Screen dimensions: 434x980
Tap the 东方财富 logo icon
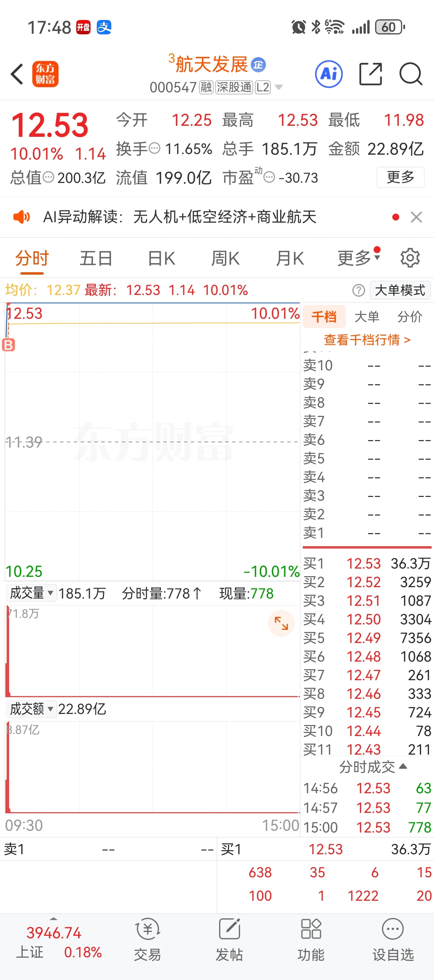[x=45, y=74]
